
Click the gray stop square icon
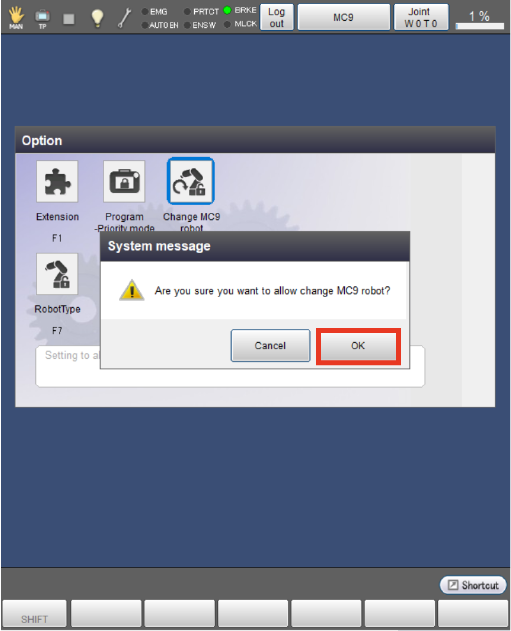[x=69, y=19]
